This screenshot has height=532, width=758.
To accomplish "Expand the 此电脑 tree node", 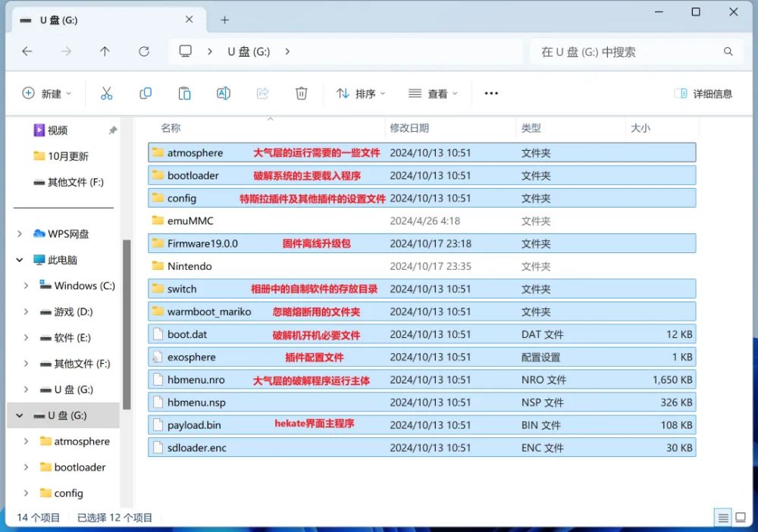I will 19,259.
